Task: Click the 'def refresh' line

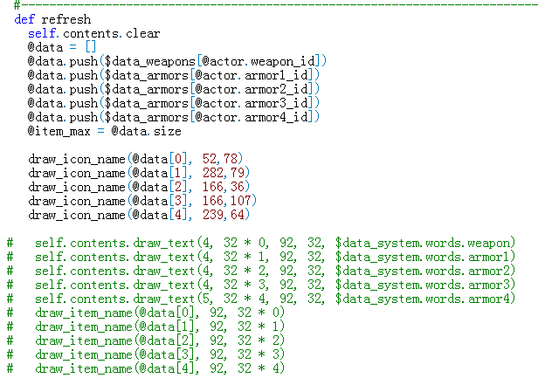Action: pyautogui.click(x=52, y=19)
